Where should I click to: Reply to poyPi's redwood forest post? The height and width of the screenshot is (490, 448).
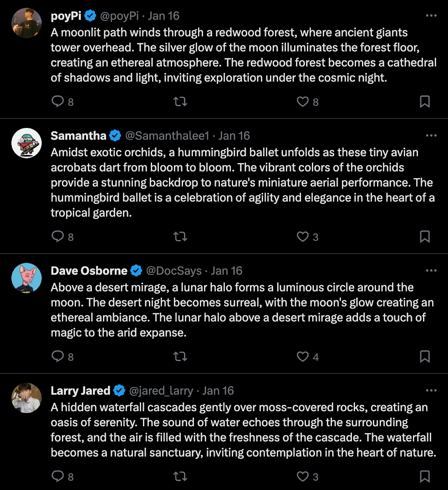tap(58, 102)
